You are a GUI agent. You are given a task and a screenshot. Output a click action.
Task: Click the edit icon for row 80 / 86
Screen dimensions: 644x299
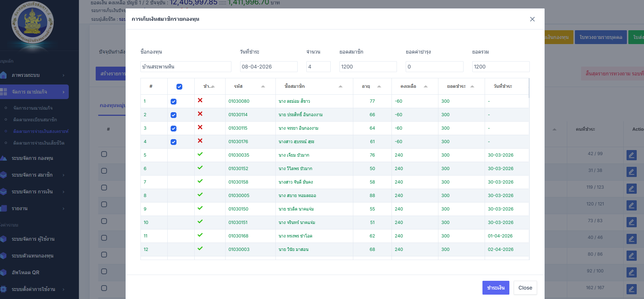coord(632,256)
